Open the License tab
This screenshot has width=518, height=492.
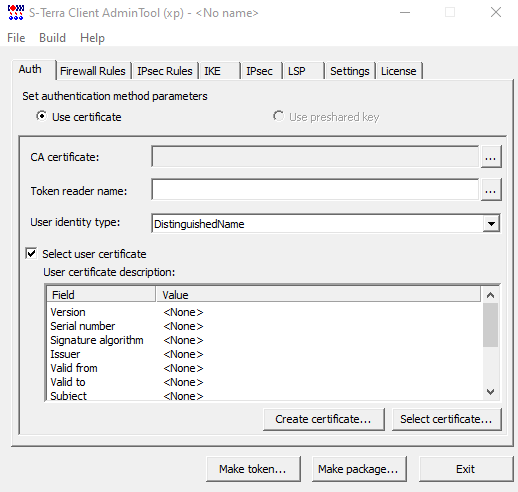pos(399,71)
